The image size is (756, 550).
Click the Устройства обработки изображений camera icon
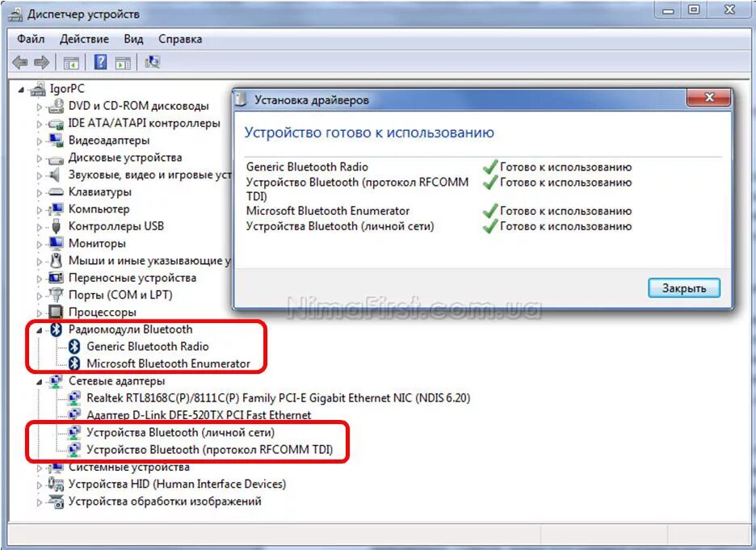click(56, 502)
